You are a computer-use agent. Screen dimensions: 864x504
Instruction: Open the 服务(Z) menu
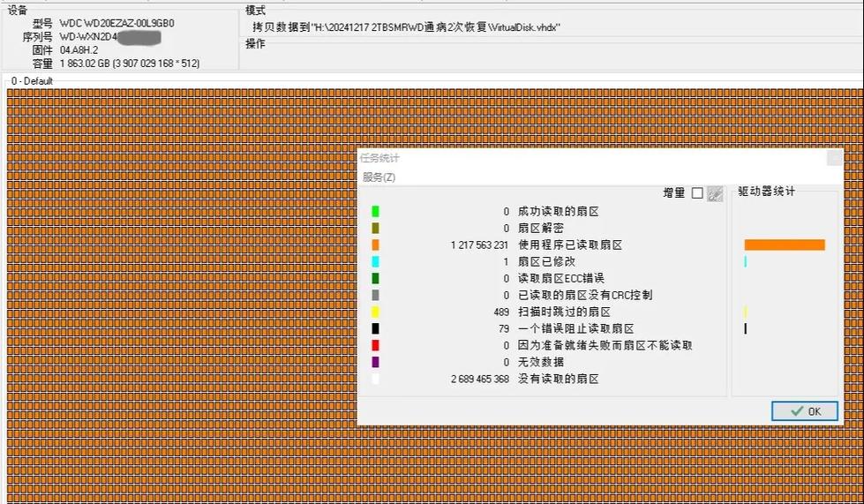point(379,177)
